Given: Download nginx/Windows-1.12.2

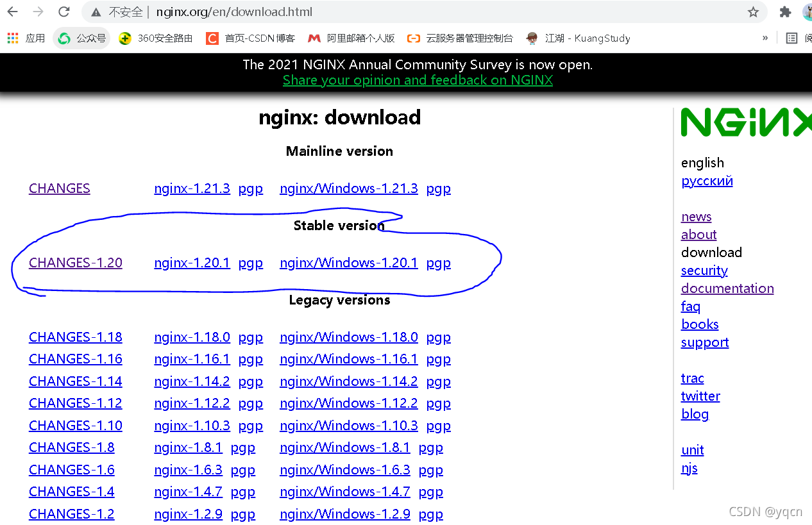Looking at the screenshot, I should 349,403.
